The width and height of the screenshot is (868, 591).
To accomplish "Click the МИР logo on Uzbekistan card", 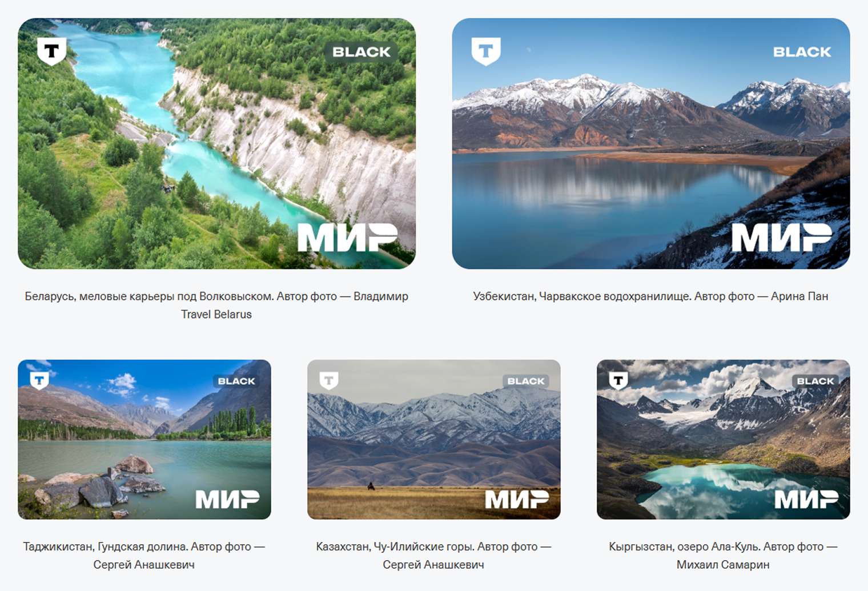I will pyautogui.click(x=782, y=238).
